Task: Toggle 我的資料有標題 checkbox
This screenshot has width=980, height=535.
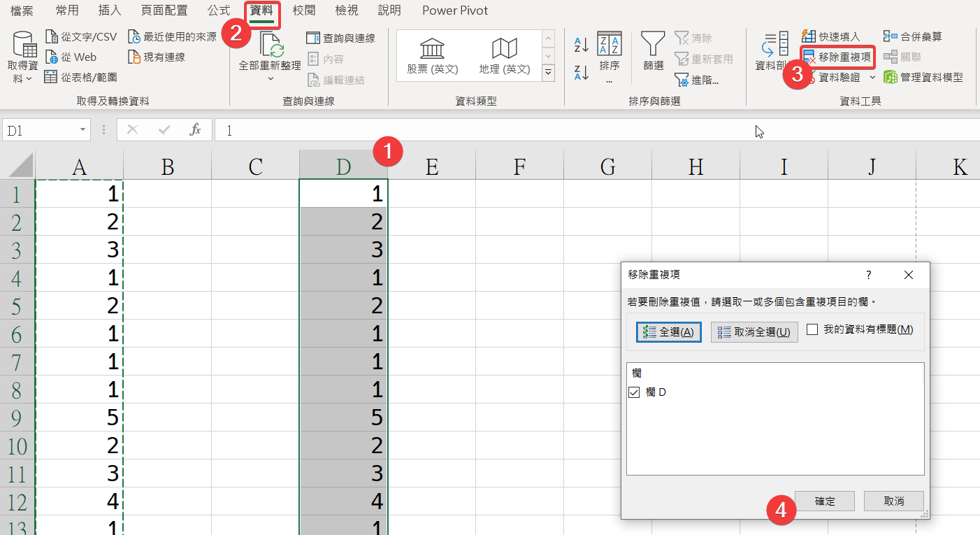Action: pyautogui.click(x=812, y=329)
